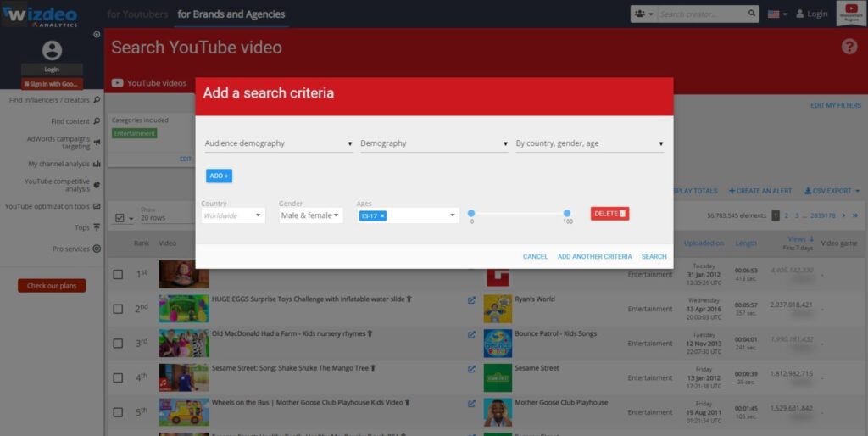The image size is (868, 436).
Task: Open external link for Old MacDonald video
Action: (x=471, y=334)
